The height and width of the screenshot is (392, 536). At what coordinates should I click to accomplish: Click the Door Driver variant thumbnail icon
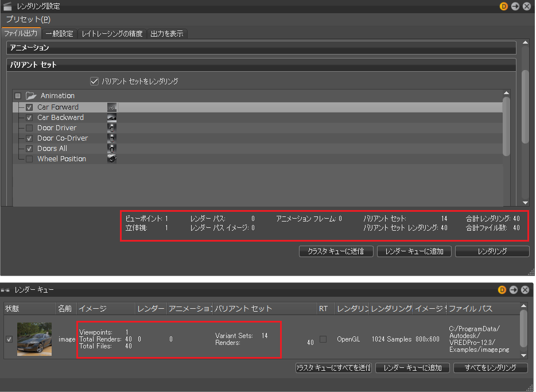coord(112,128)
